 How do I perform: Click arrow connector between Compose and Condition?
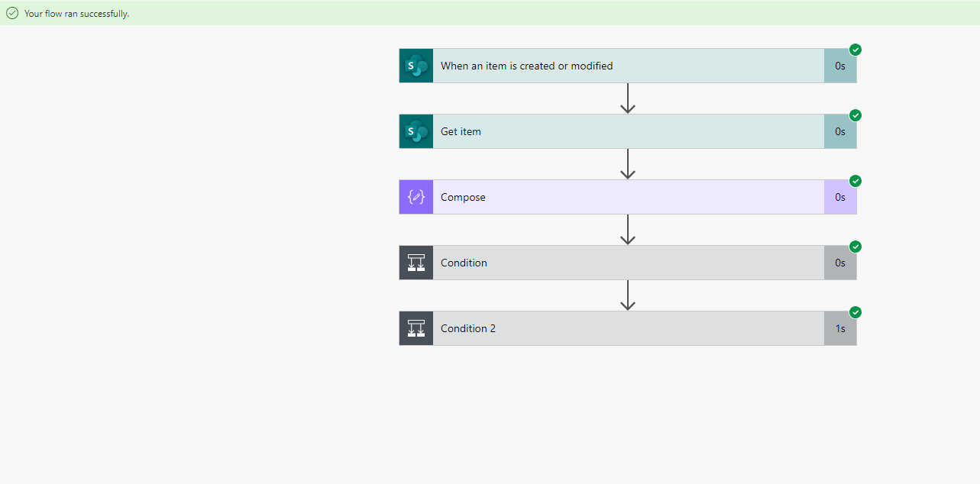point(628,229)
